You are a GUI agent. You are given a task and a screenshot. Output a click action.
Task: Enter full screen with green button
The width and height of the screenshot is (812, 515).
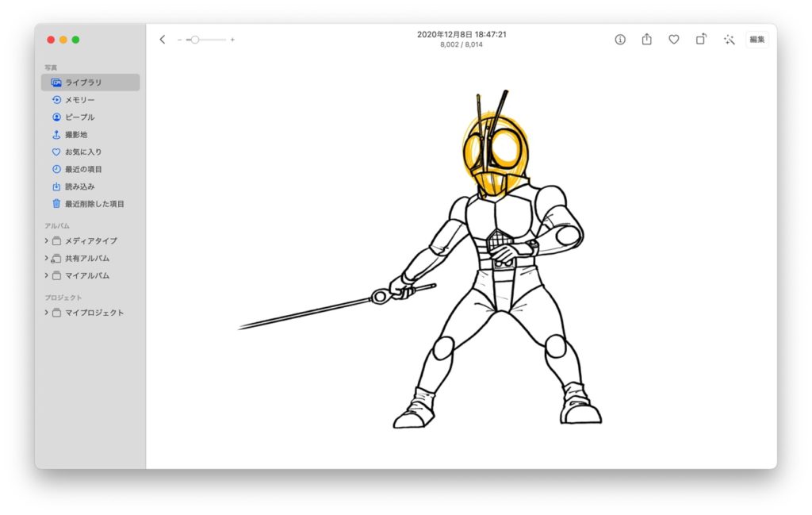point(75,40)
